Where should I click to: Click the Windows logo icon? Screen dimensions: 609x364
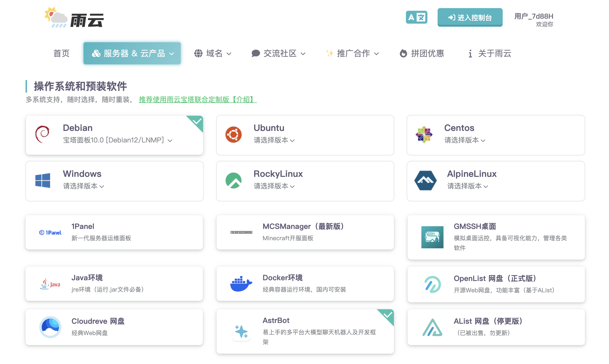click(43, 181)
